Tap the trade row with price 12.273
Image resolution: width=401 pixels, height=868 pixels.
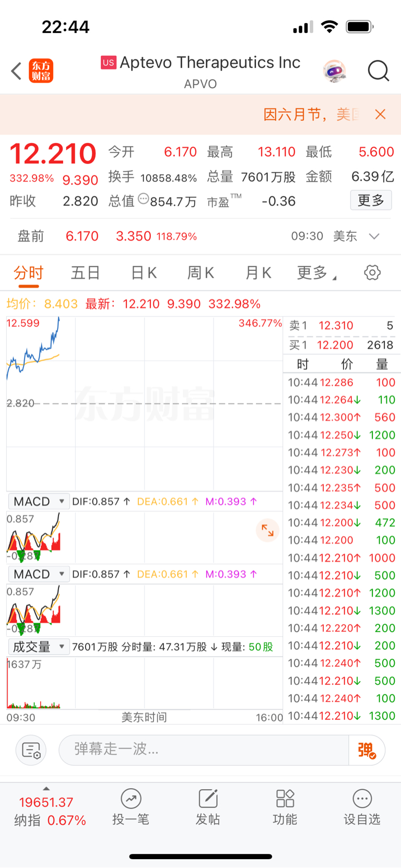341,453
